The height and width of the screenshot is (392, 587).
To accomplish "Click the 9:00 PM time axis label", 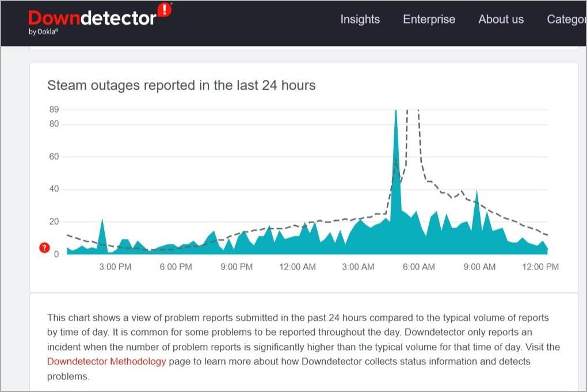I will (x=237, y=267).
